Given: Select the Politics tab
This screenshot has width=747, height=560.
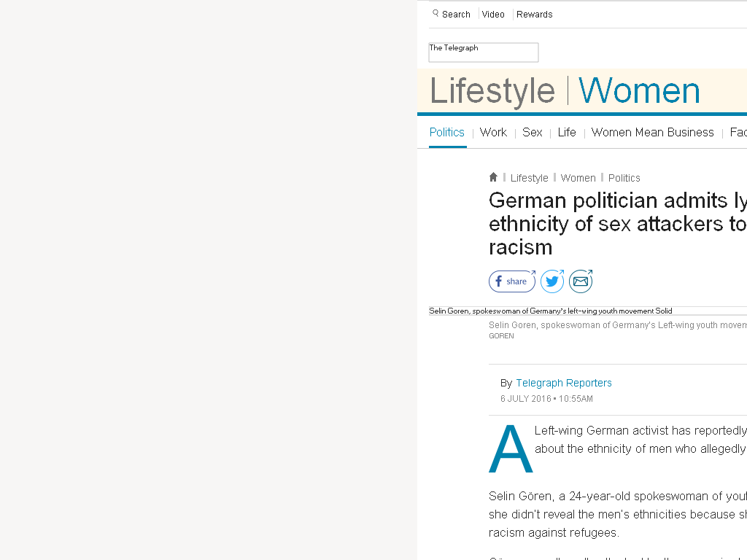Looking at the screenshot, I should [x=447, y=133].
